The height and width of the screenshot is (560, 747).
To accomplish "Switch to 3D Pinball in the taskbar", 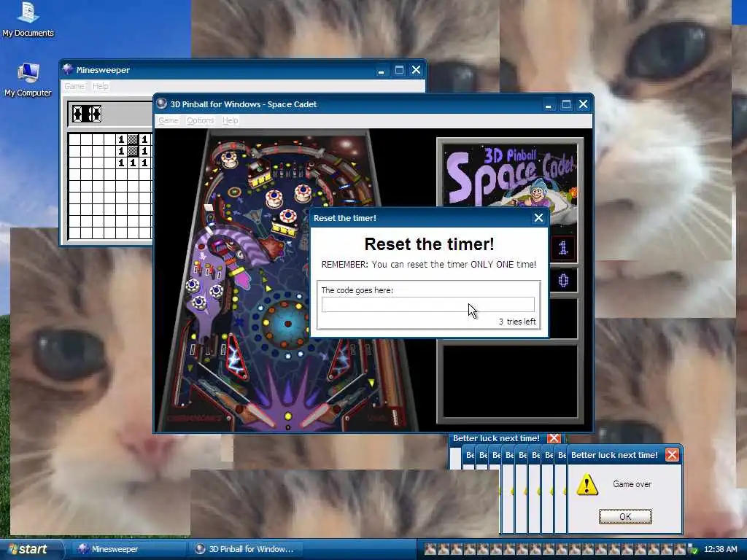I will tap(244, 549).
